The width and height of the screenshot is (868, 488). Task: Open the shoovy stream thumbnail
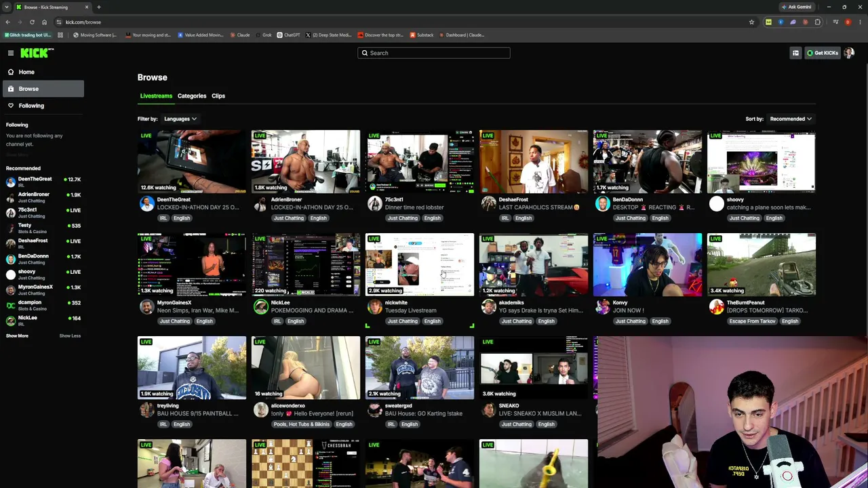coord(762,162)
